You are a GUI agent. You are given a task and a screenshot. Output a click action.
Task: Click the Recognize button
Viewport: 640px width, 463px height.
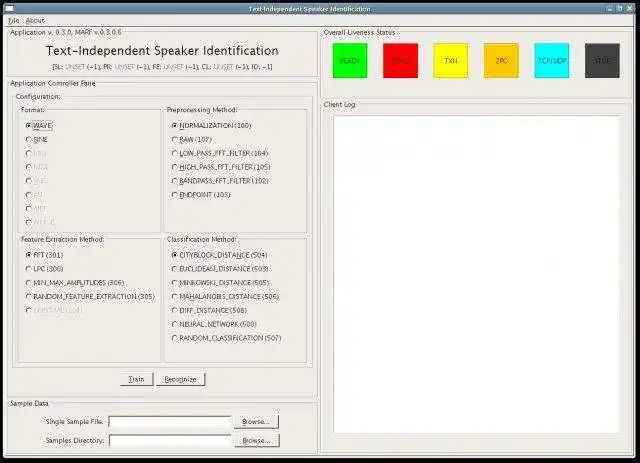pyautogui.click(x=180, y=379)
